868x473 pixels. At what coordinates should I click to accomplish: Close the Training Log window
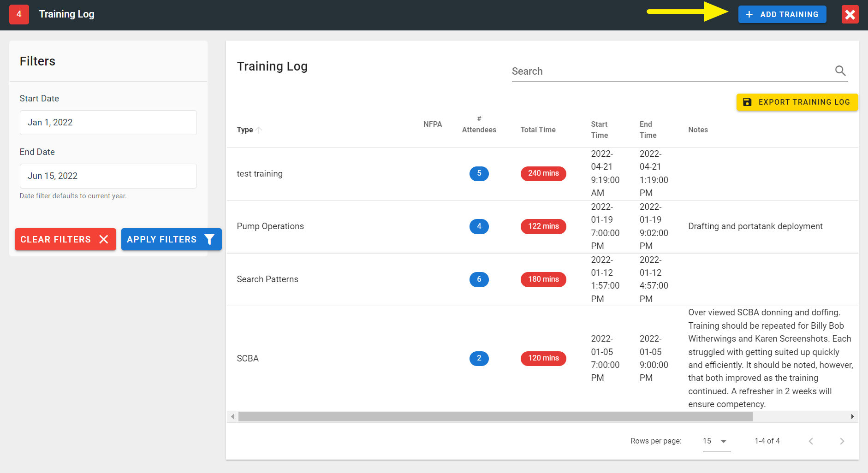850,15
